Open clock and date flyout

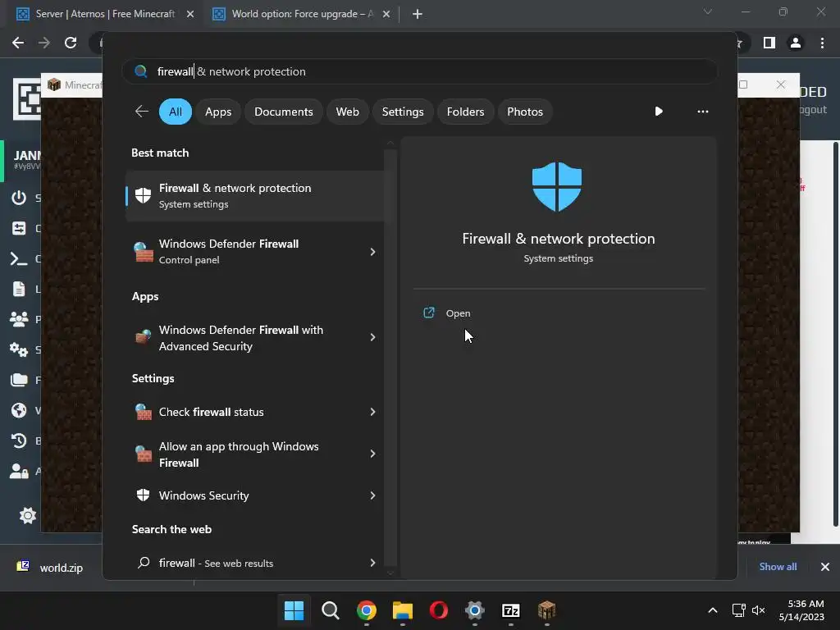(801, 610)
